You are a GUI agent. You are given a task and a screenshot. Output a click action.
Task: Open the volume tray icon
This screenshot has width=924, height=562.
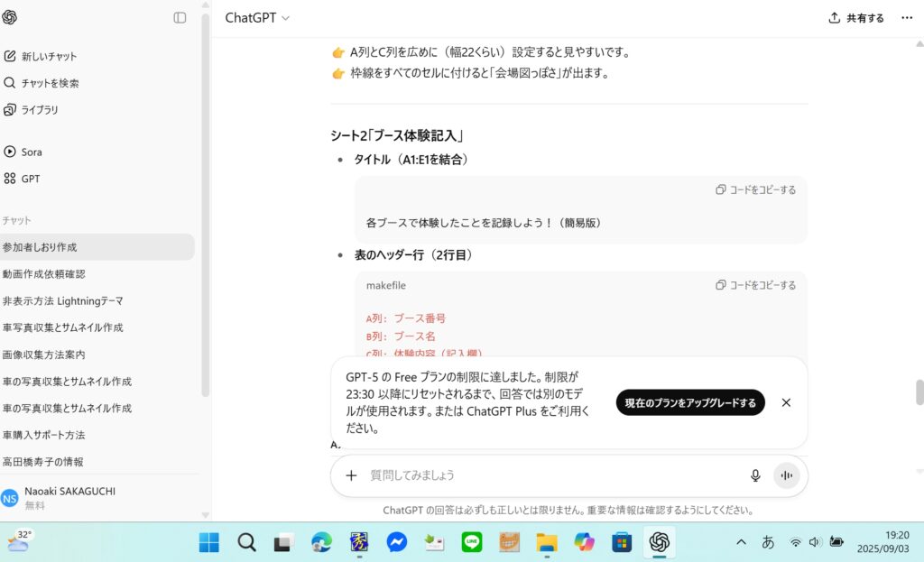[x=815, y=542]
